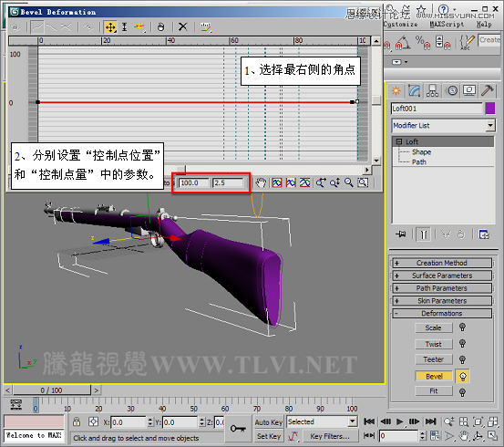Click the Pin Stack icon
This screenshot has width=504, height=447.
pos(401,234)
